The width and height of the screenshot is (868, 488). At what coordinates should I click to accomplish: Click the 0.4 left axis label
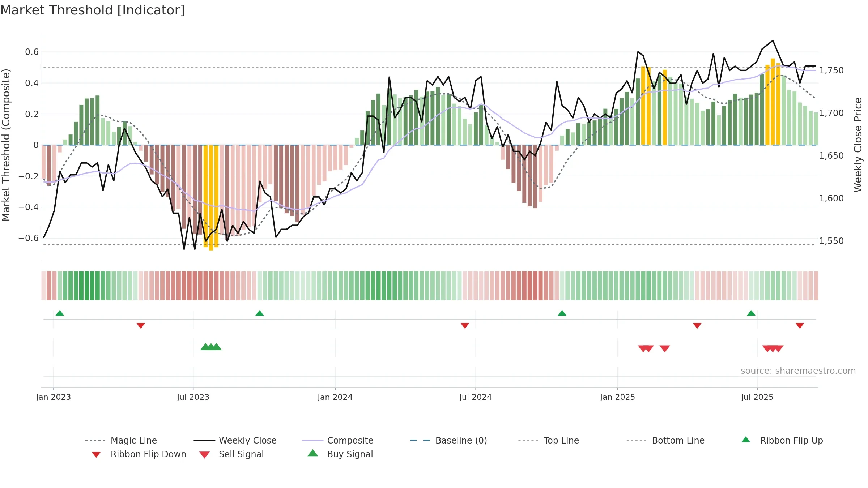click(32, 83)
